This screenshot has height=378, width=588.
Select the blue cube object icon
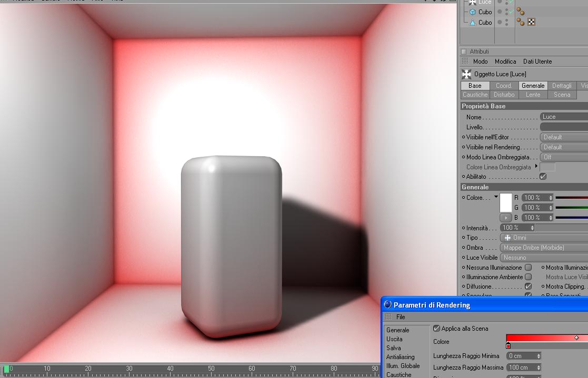point(473,12)
